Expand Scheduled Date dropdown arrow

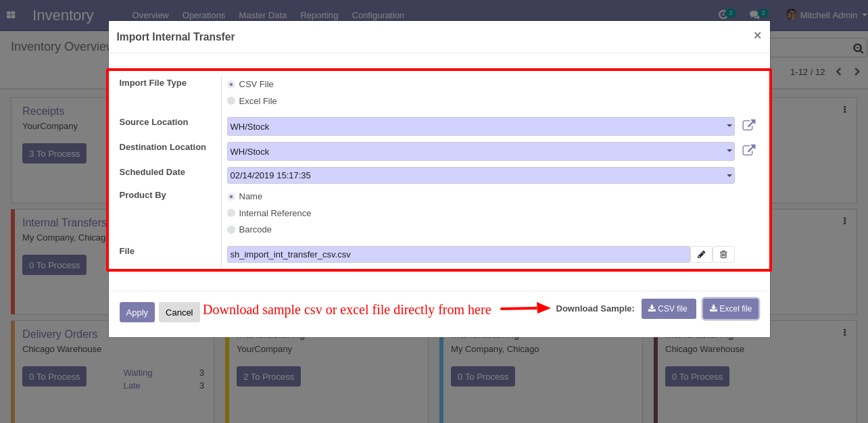click(x=729, y=176)
